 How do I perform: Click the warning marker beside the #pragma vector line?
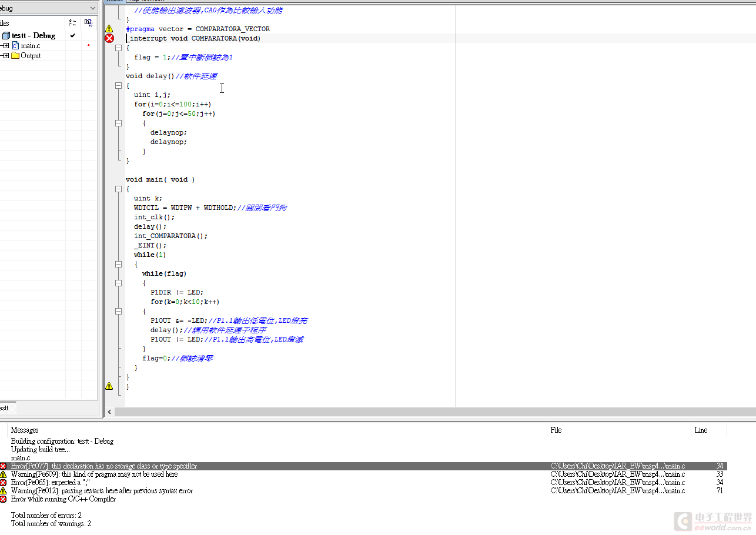tap(109, 28)
